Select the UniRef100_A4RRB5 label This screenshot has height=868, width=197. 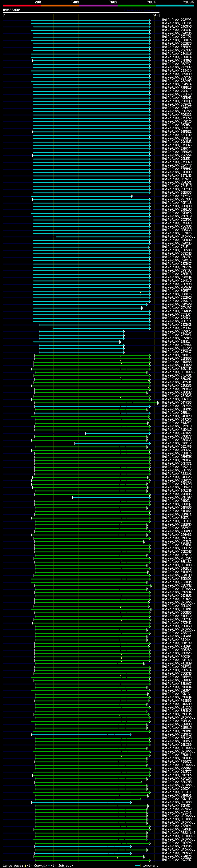coord(177,362)
